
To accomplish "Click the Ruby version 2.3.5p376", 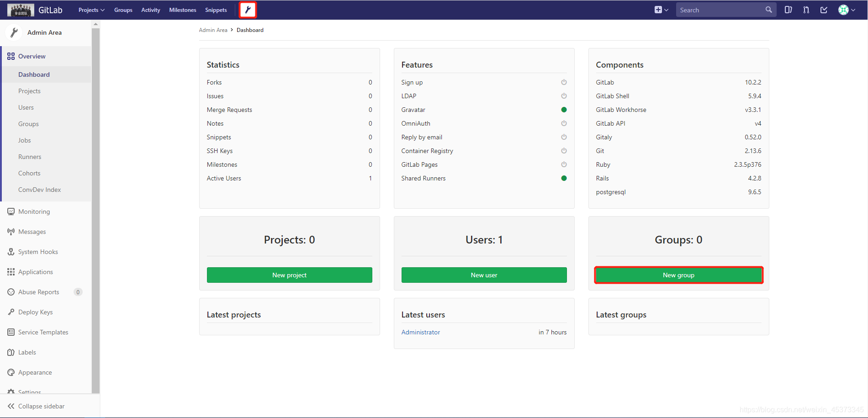I will 747,164.
